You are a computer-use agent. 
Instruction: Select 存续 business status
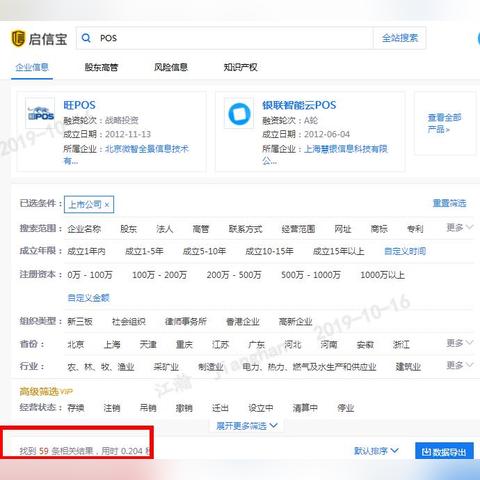pos(76,408)
